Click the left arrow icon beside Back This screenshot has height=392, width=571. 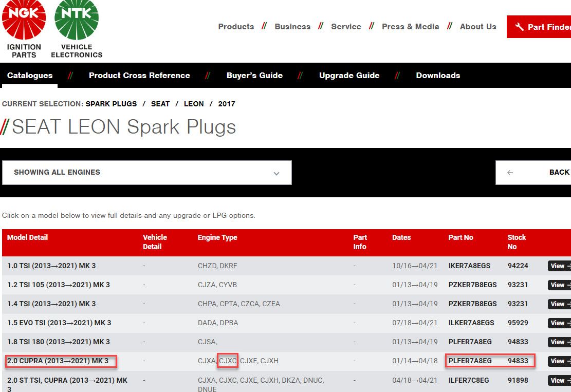click(510, 173)
